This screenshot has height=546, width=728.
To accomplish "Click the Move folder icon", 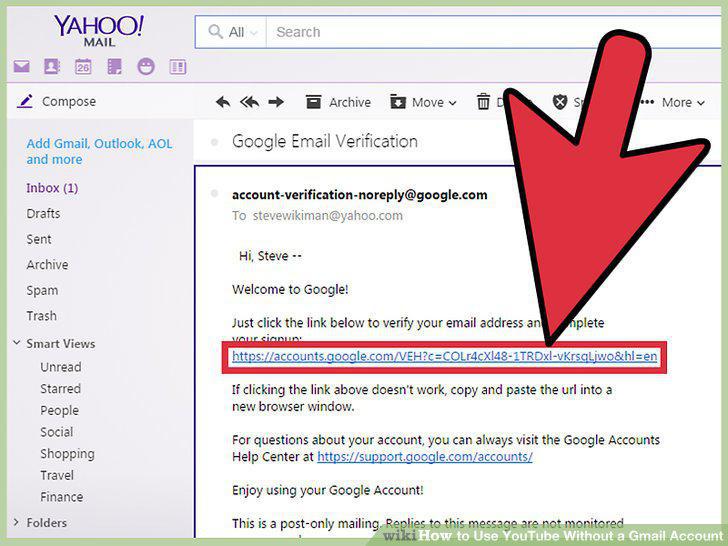I will click(x=398, y=102).
